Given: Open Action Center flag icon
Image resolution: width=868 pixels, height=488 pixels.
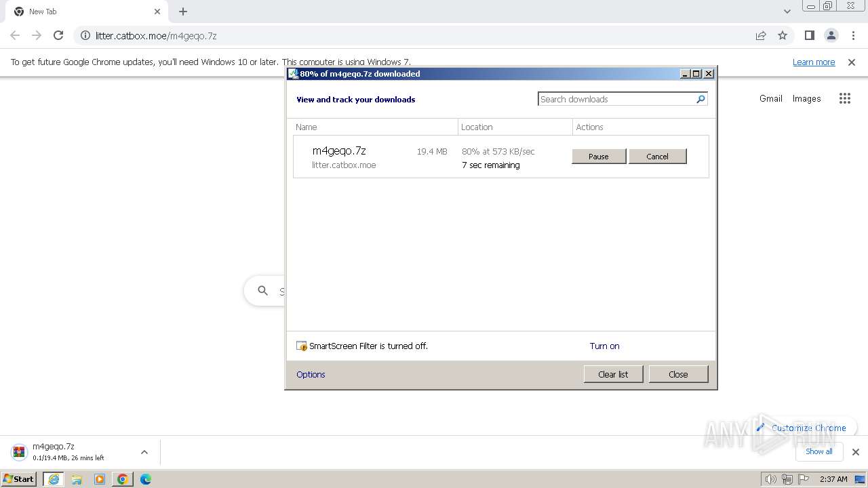Looking at the screenshot, I should (803, 479).
